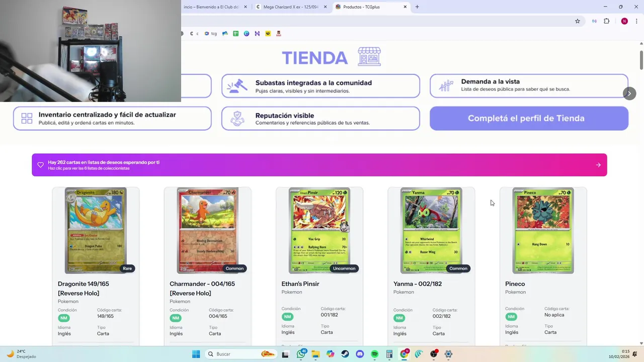This screenshot has width=644, height=362.
Task: Click the Demanda a la vista chart icon
Action: pyautogui.click(x=446, y=85)
